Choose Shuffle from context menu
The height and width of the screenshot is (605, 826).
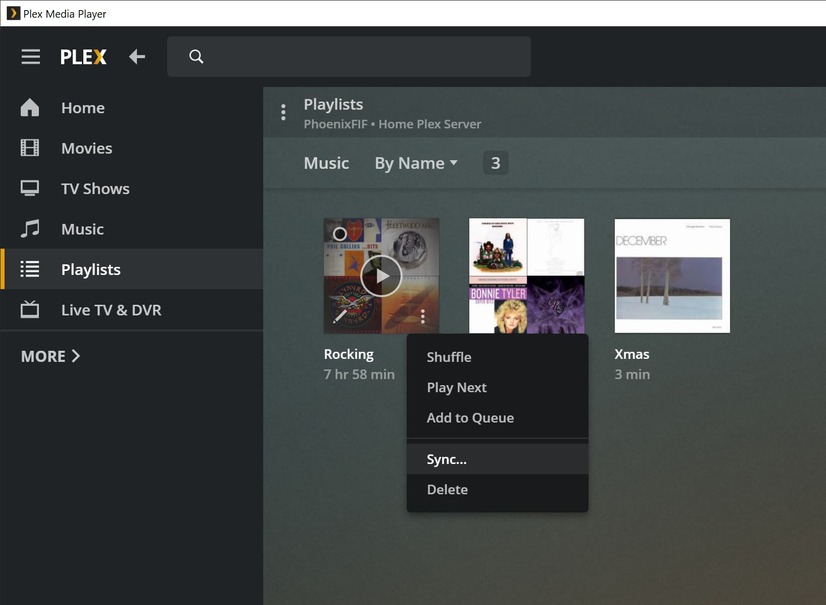tap(497, 357)
